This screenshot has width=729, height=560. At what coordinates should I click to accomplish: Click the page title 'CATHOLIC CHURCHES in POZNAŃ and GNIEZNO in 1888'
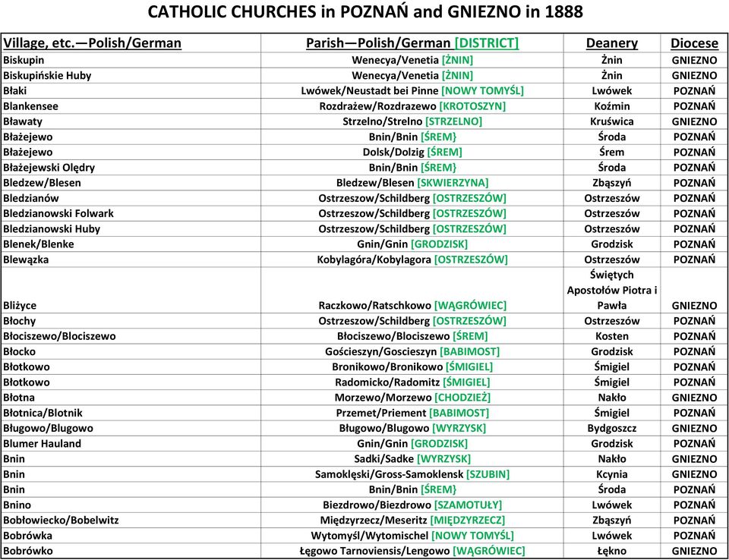(x=365, y=11)
